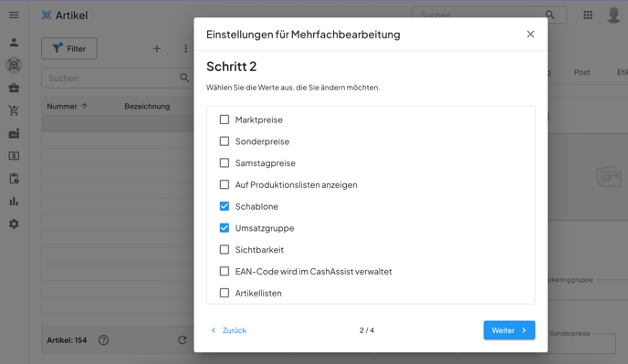
Task: Check Auf Produktionslisten anzeigen option
Action: 225,184
